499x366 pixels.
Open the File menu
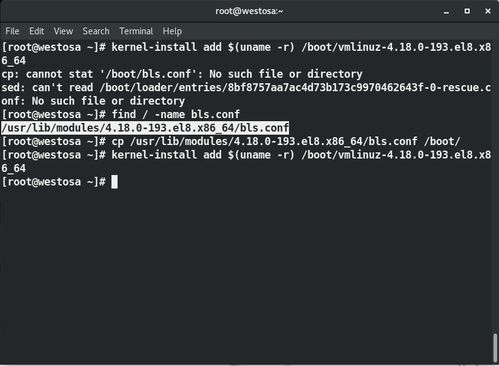(12, 31)
